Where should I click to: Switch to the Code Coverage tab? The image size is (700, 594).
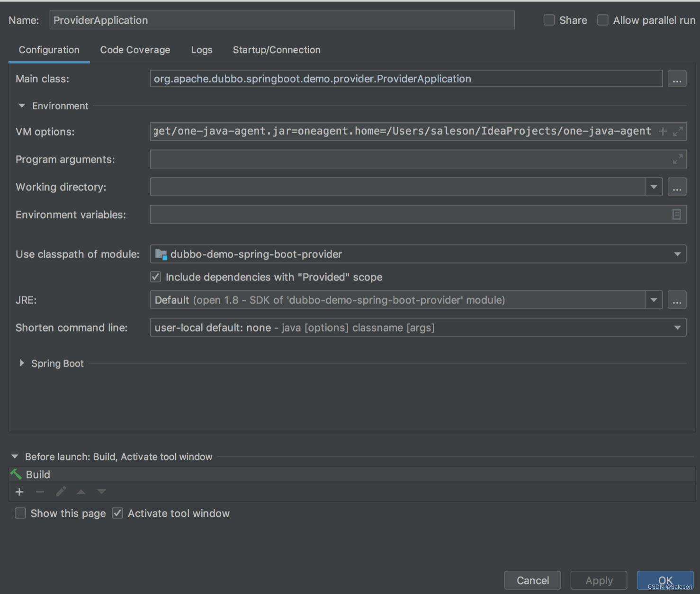[135, 50]
